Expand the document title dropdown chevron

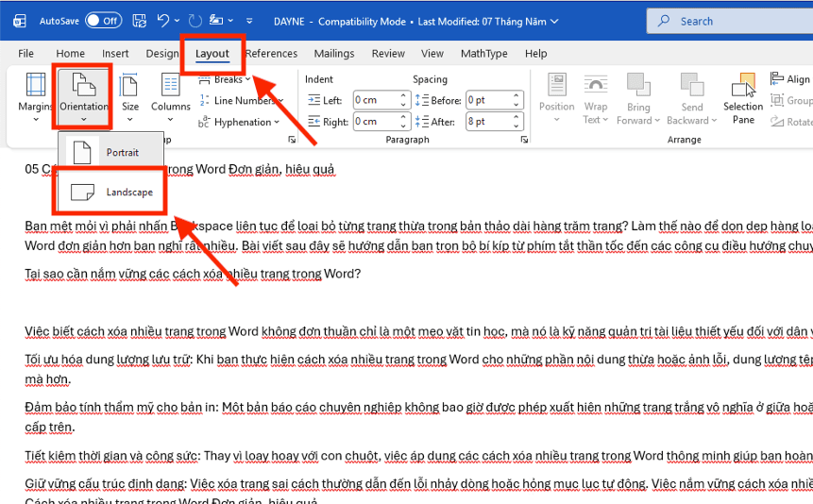coord(554,22)
